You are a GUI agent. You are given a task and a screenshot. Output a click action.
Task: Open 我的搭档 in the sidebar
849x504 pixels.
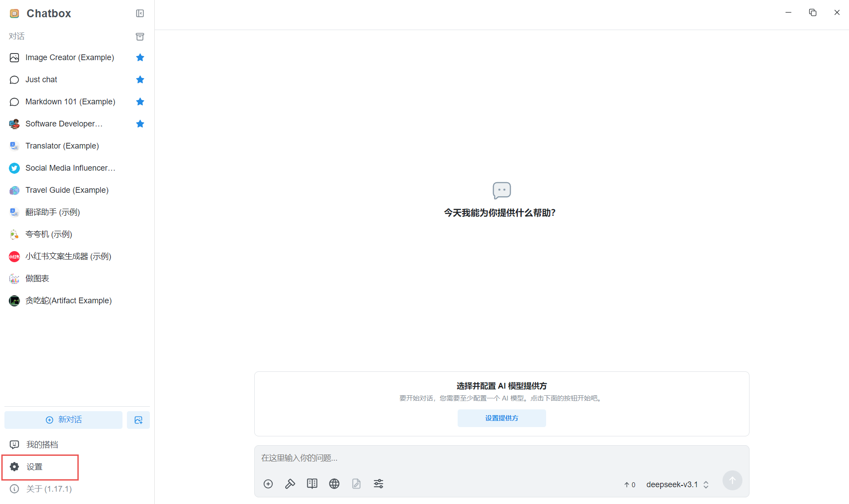42,444
